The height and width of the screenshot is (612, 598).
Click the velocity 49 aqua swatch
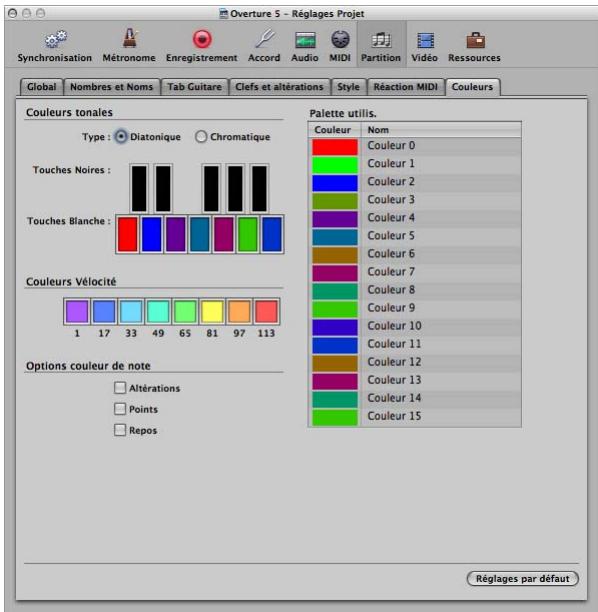point(158,311)
